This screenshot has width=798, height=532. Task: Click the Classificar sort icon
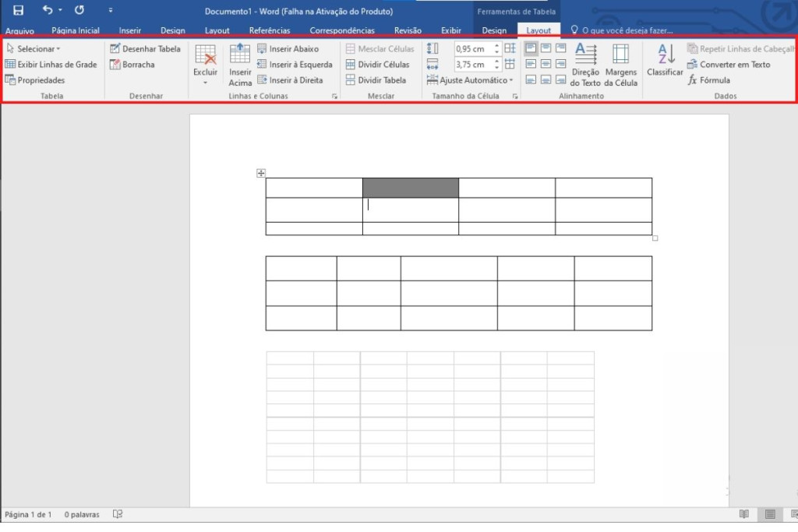pos(665,61)
